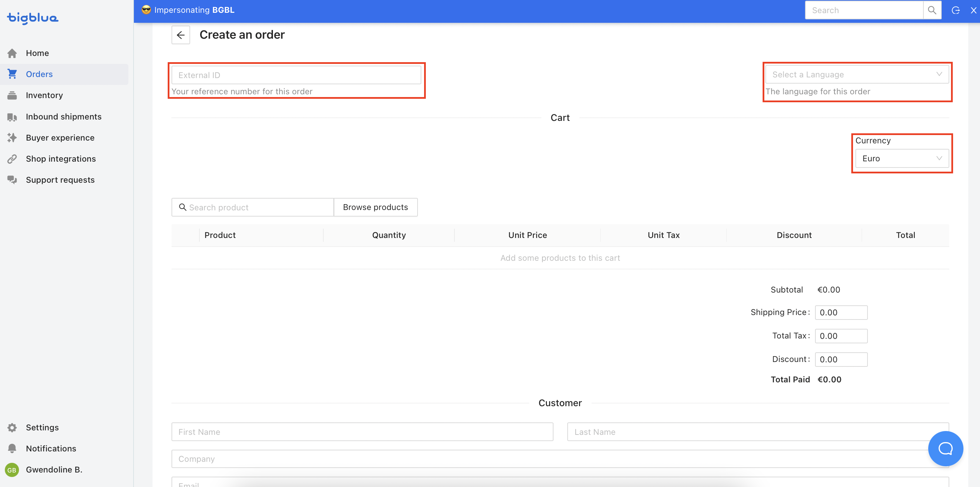Viewport: 980px width, 487px height.
Task: Open Inbound shipments menu item
Action: (x=63, y=116)
